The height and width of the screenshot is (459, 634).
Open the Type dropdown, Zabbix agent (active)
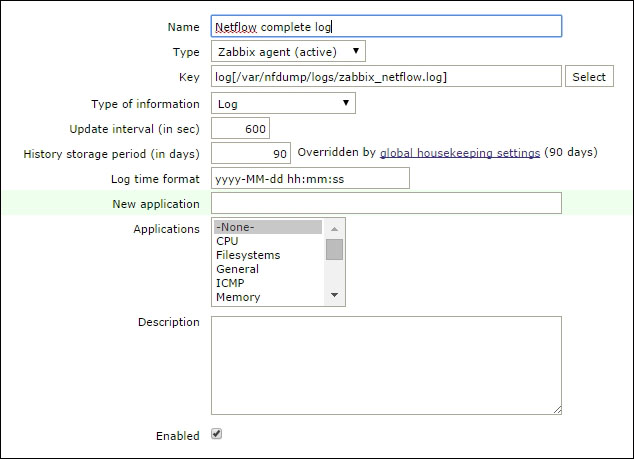[x=288, y=51]
